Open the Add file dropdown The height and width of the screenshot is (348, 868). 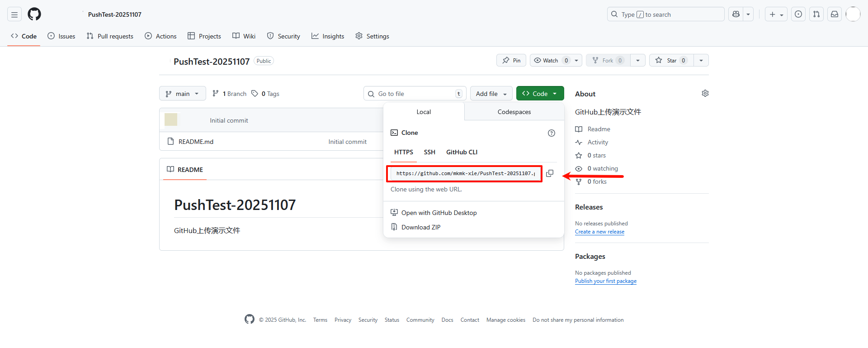pos(491,94)
